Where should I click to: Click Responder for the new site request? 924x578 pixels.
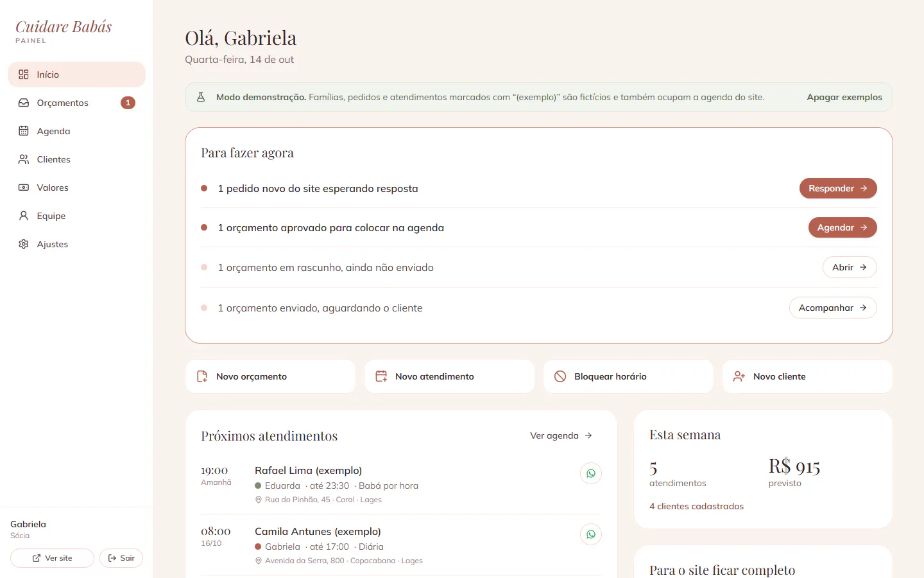pyautogui.click(x=838, y=188)
